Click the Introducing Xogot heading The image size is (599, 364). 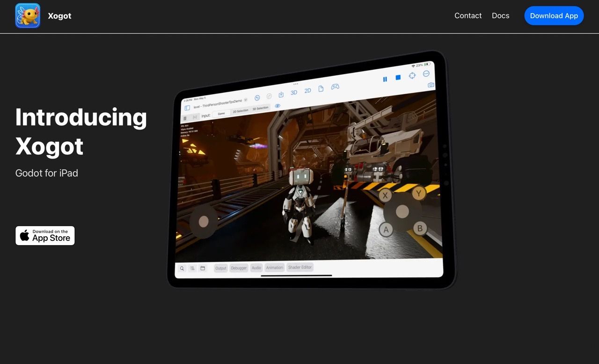pyautogui.click(x=81, y=131)
